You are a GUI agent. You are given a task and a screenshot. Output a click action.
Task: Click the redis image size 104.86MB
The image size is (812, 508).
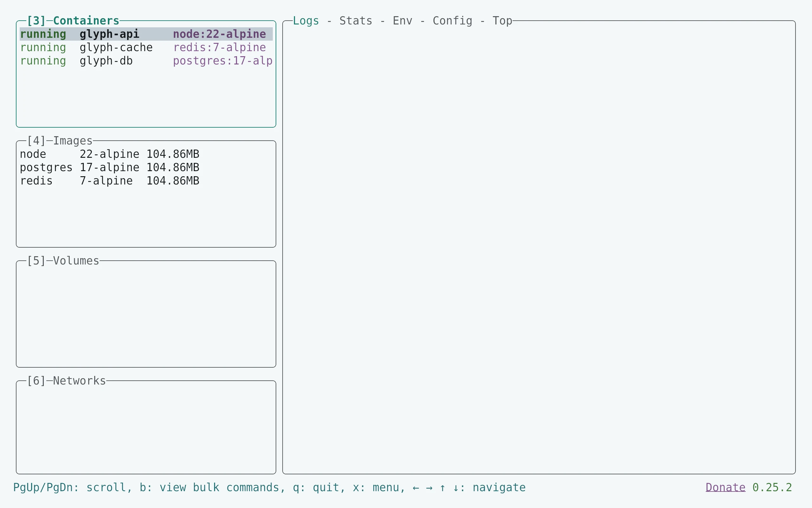pyautogui.click(x=173, y=181)
